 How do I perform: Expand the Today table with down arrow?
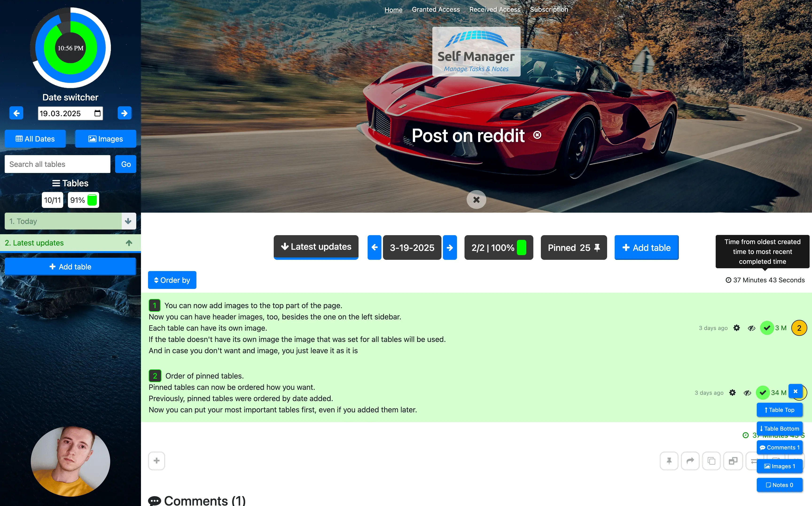pyautogui.click(x=128, y=221)
